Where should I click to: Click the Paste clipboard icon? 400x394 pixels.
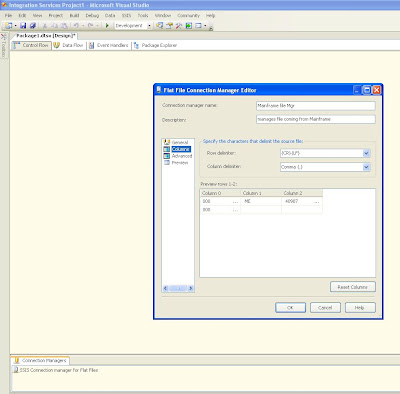(x=64, y=25)
